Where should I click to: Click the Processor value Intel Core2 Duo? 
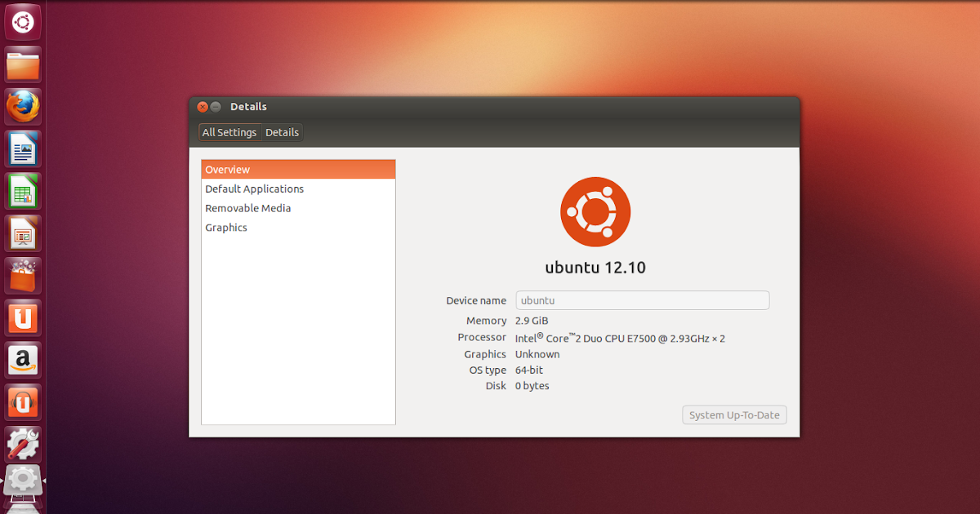point(620,337)
